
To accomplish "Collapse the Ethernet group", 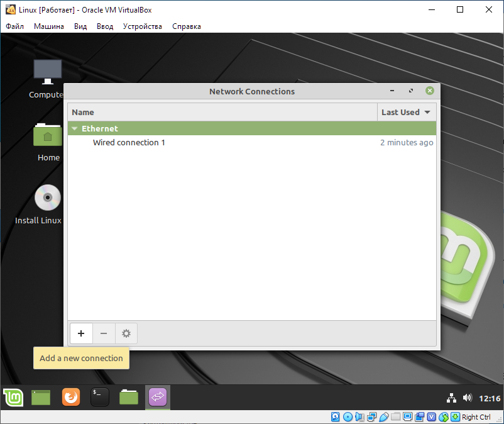I will (75, 128).
